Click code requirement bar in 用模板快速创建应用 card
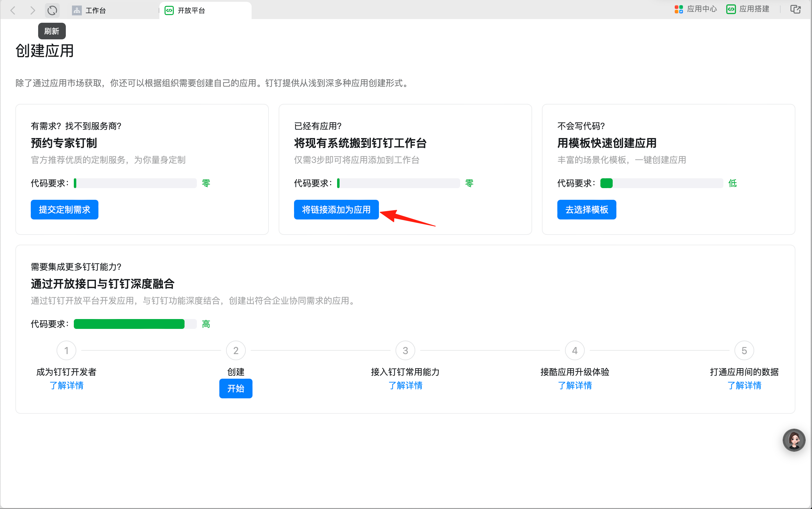812x509 pixels. [662, 183]
